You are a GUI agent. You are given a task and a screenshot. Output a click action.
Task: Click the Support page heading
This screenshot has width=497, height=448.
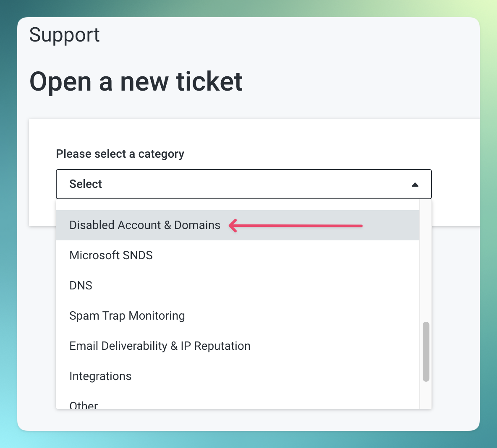(64, 35)
